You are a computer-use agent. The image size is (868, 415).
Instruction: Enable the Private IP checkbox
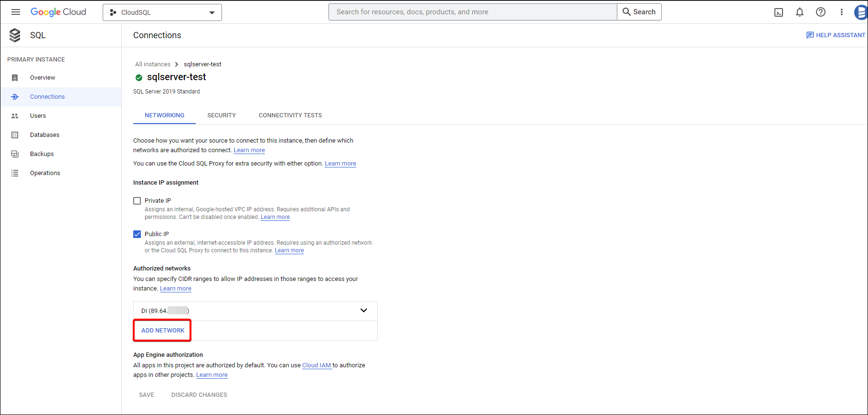[x=137, y=201]
